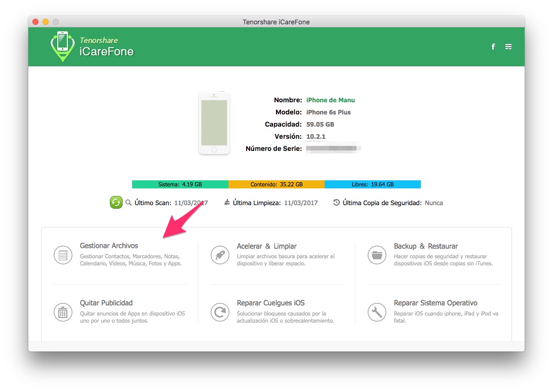Click the Hacer copias de seguridad description
This screenshot has height=392, width=553.
click(443, 260)
